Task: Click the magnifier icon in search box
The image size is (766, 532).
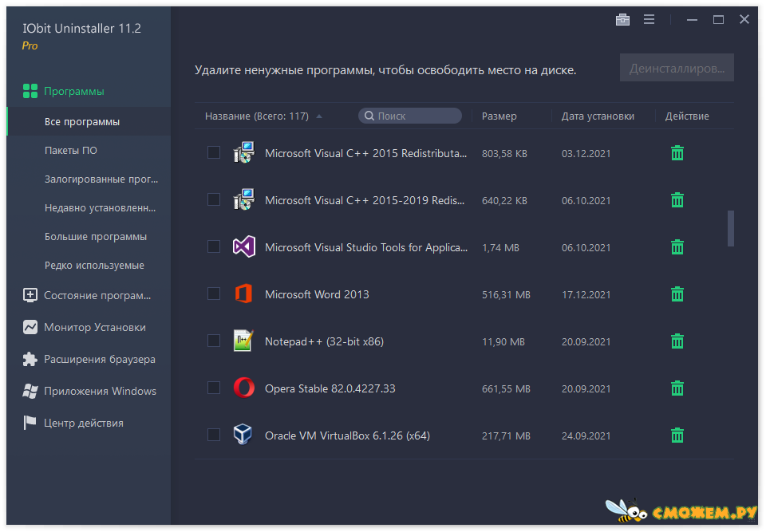Action: (369, 116)
